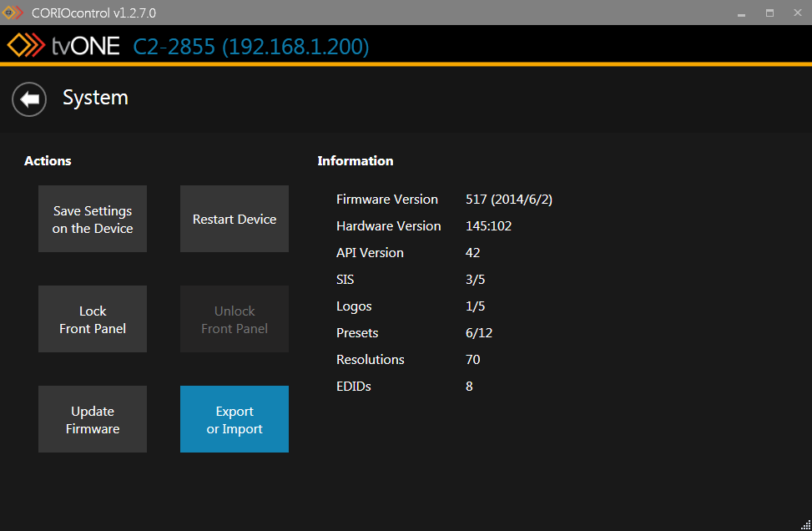
Task: Select the Hardware Version label
Action: (388, 226)
